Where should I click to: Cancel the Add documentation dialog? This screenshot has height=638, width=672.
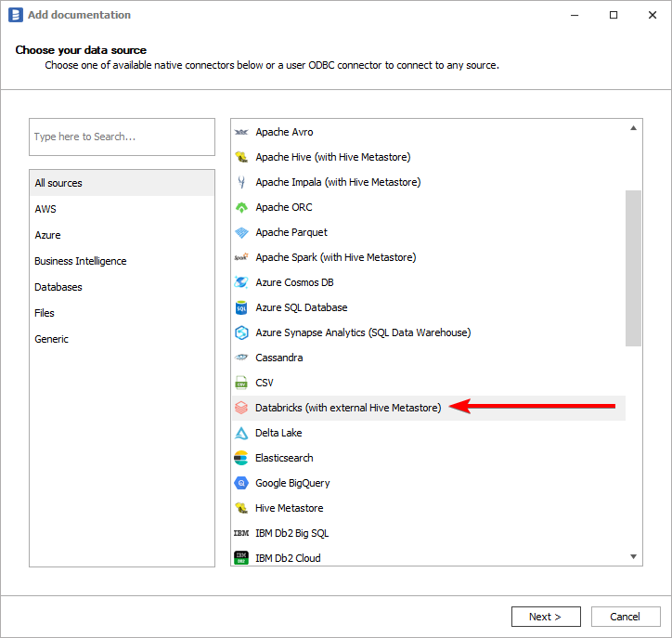[x=625, y=617]
